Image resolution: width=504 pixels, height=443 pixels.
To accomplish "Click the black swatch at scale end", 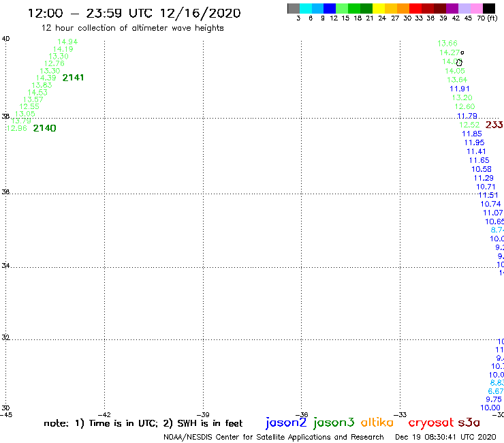I will [x=488, y=8].
